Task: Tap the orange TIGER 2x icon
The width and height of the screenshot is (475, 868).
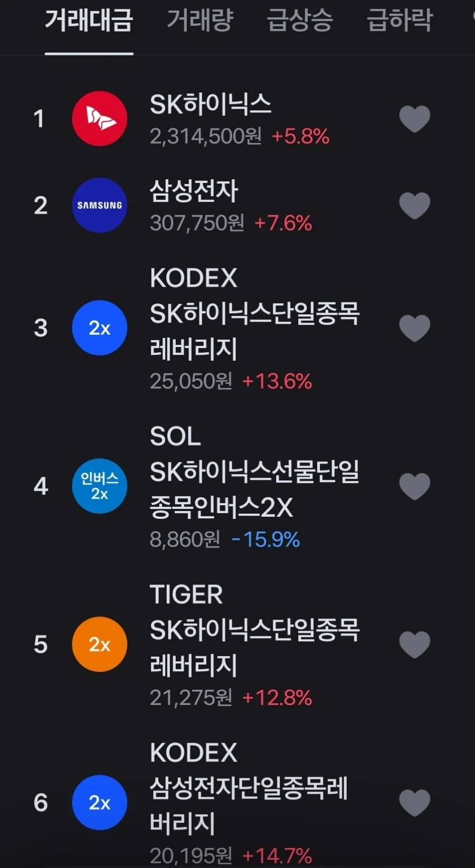Action: 99,644
